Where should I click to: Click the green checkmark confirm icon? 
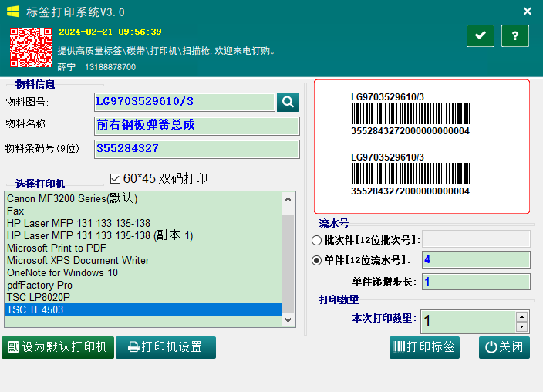[x=480, y=35]
